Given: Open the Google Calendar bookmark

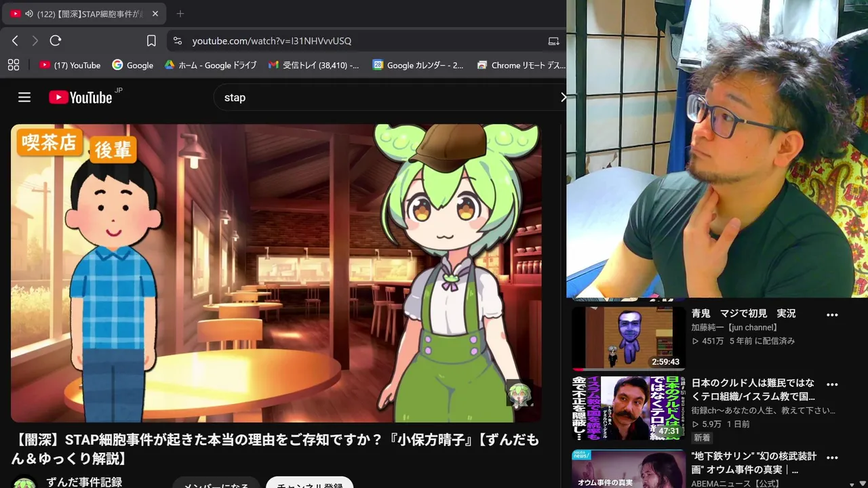Looking at the screenshot, I should (418, 65).
